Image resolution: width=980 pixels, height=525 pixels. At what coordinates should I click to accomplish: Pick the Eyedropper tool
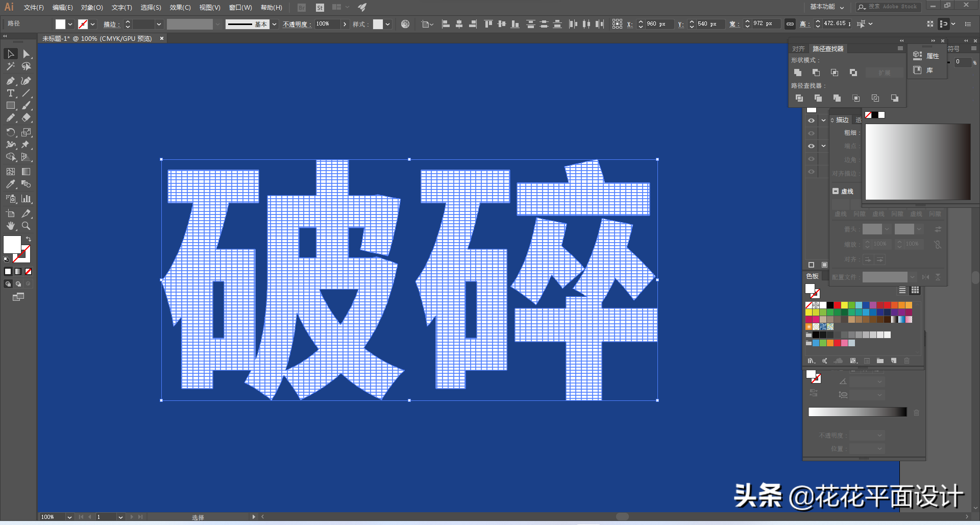[11, 184]
